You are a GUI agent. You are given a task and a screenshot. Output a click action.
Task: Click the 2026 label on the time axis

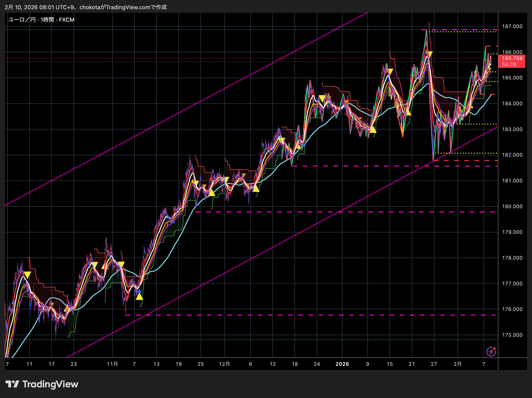tap(342, 364)
